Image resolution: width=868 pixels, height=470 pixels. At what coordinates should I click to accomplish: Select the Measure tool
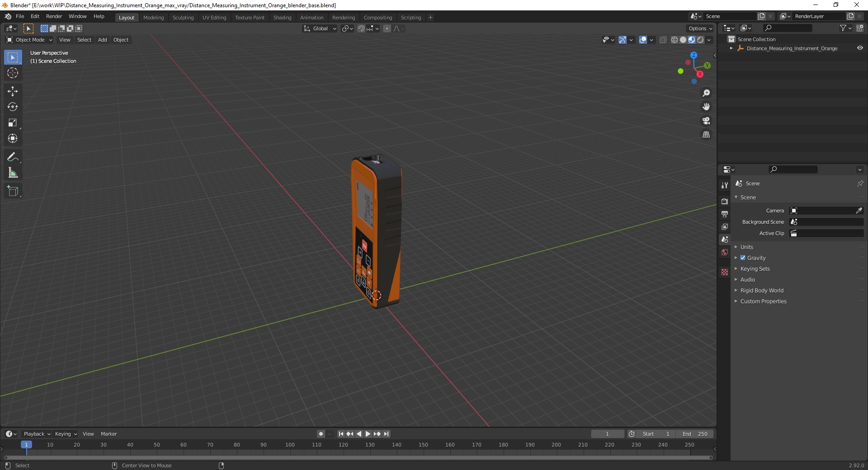(13, 173)
